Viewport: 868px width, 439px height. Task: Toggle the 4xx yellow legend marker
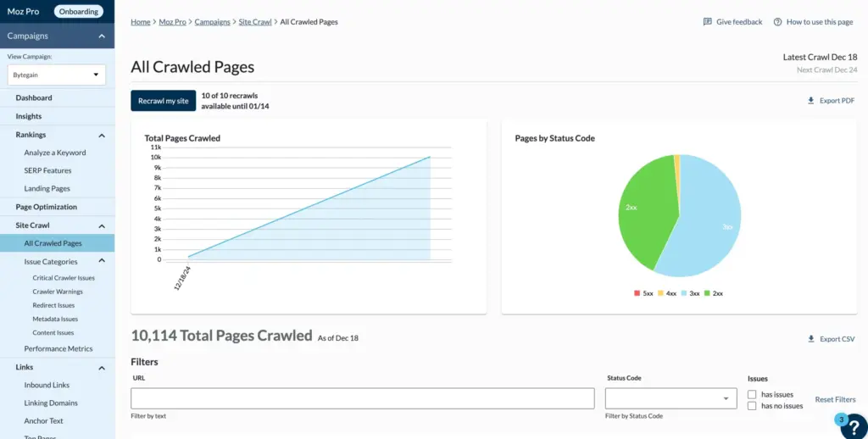[660, 293]
